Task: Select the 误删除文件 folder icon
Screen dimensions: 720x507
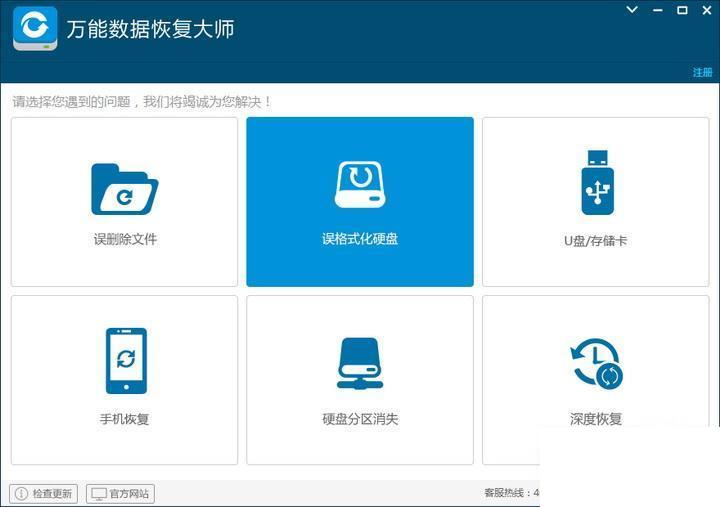Action: (125, 189)
